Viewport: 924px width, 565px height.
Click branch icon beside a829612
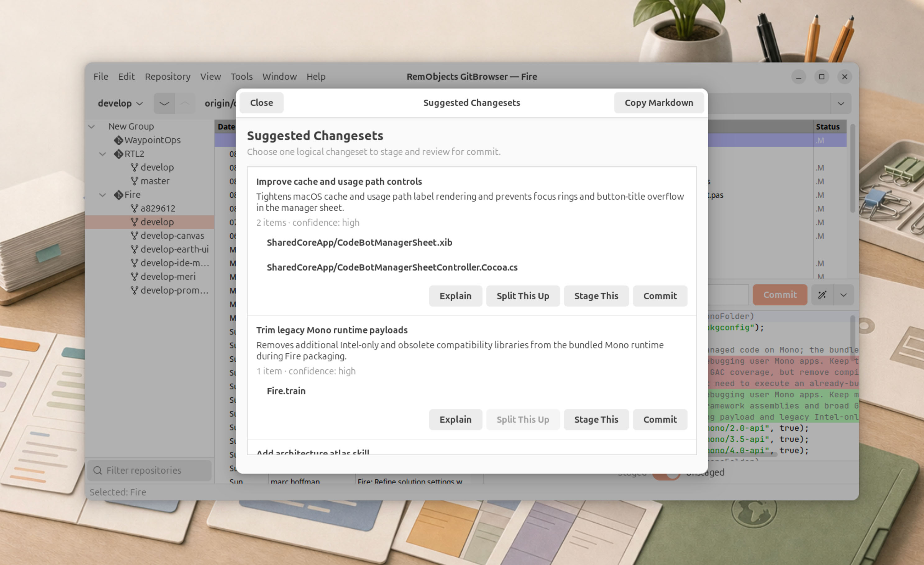click(x=134, y=208)
